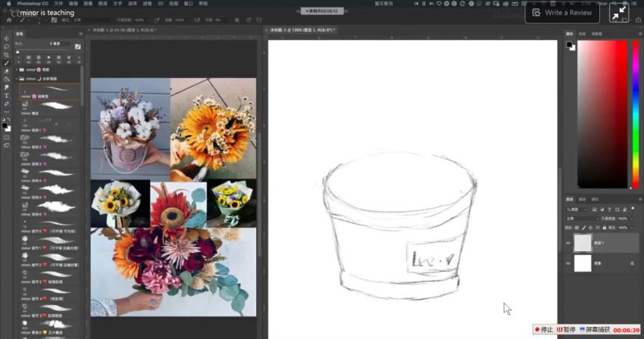Click the screen capture button
644x339 pixels.
click(x=594, y=330)
